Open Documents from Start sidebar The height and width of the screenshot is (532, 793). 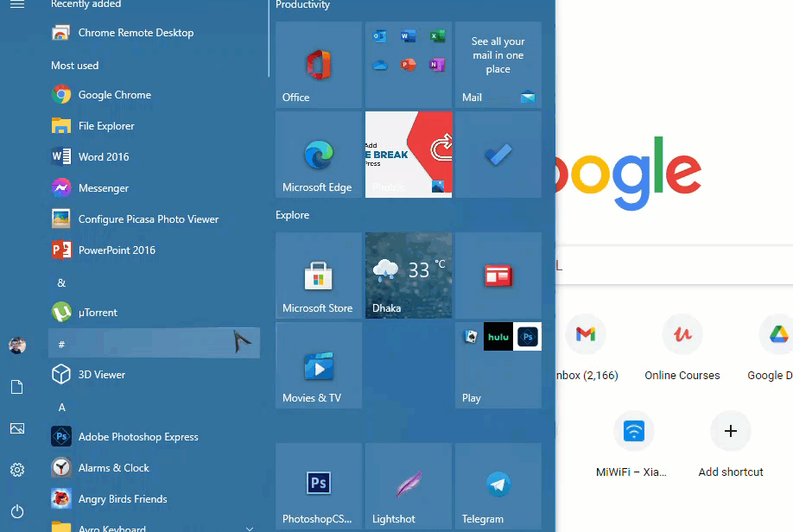17,387
